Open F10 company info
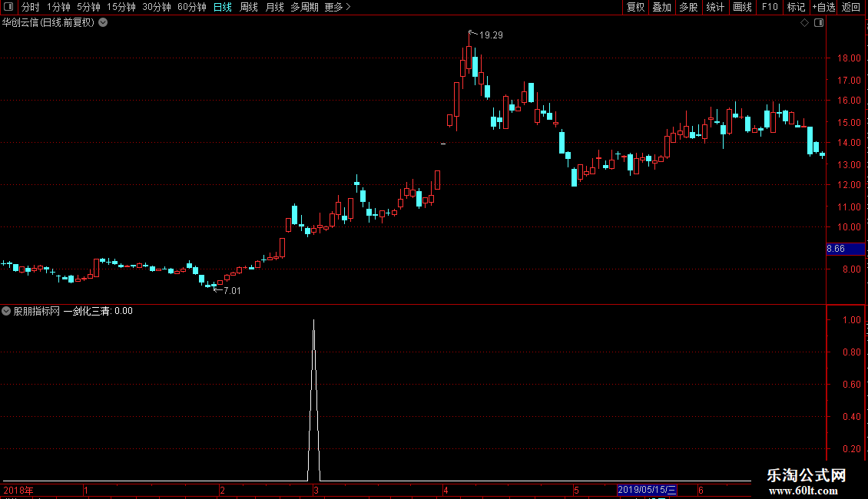The image size is (868, 499). [770, 7]
